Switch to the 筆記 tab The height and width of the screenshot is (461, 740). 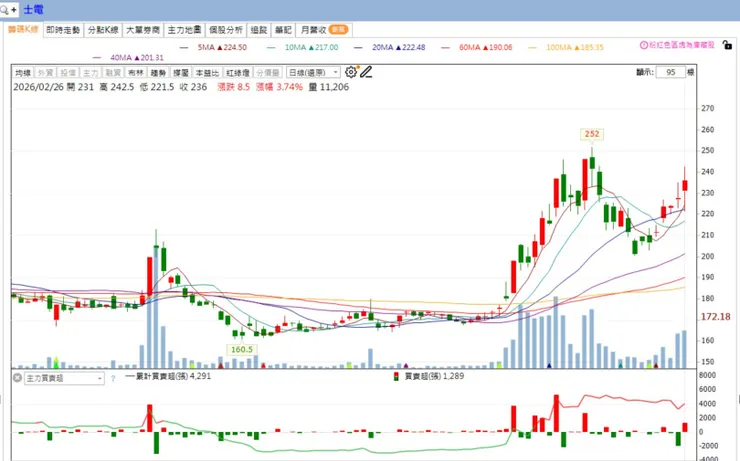click(283, 30)
